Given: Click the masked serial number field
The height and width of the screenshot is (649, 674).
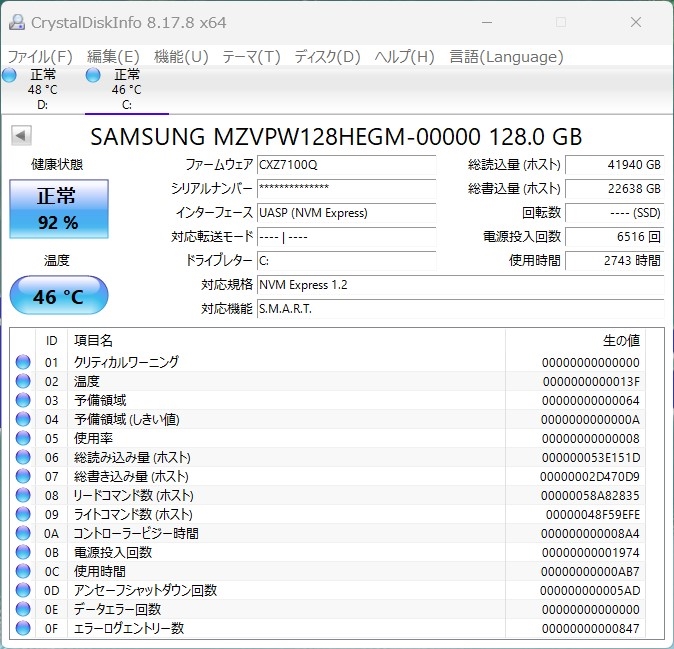Looking at the screenshot, I should point(346,189).
